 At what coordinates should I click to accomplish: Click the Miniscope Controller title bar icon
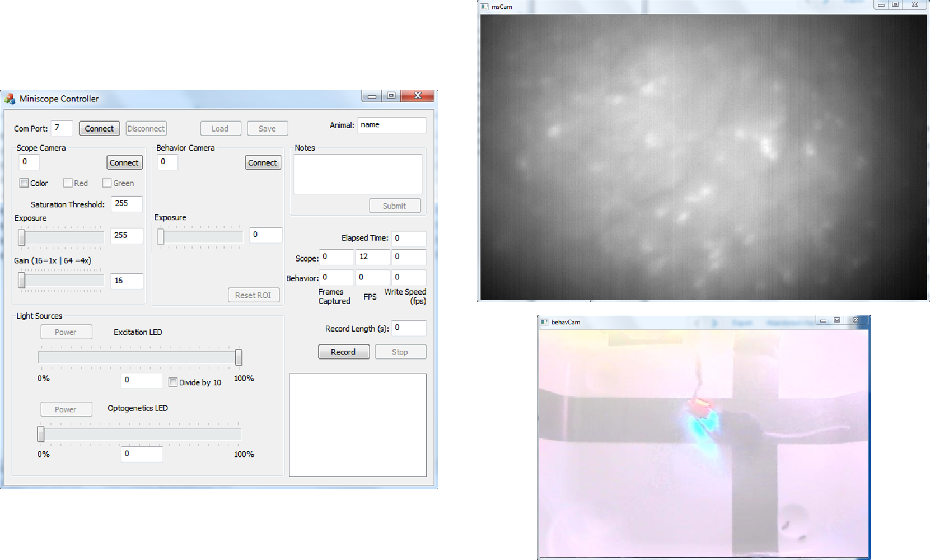pyautogui.click(x=10, y=99)
